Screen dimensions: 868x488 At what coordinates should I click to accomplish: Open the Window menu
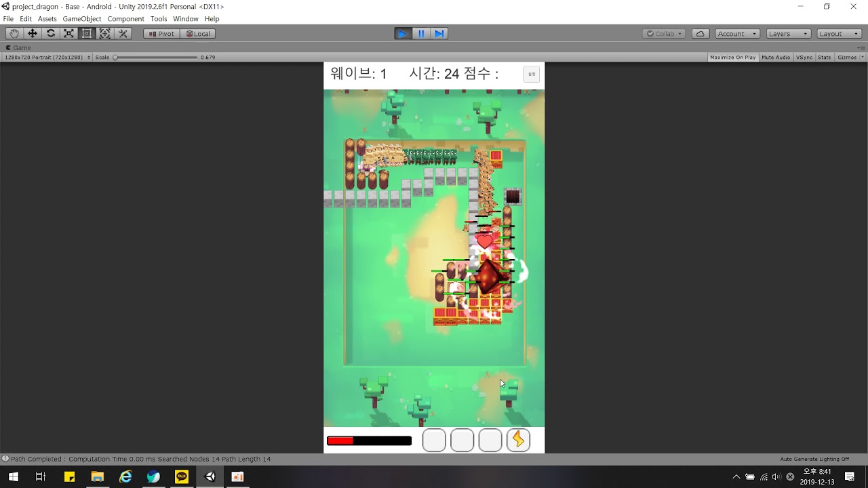tap(186, 19)
